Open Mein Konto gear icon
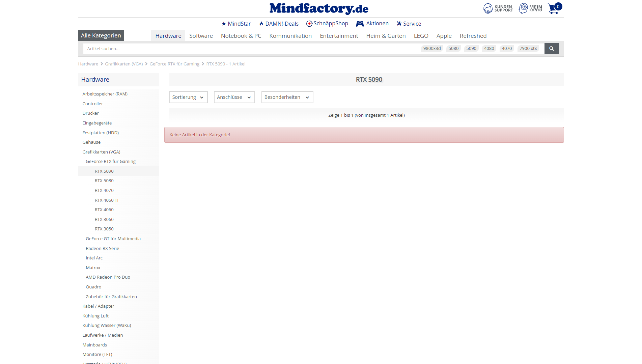The width and height of the screenshot is (642, 364). [523, 8]
